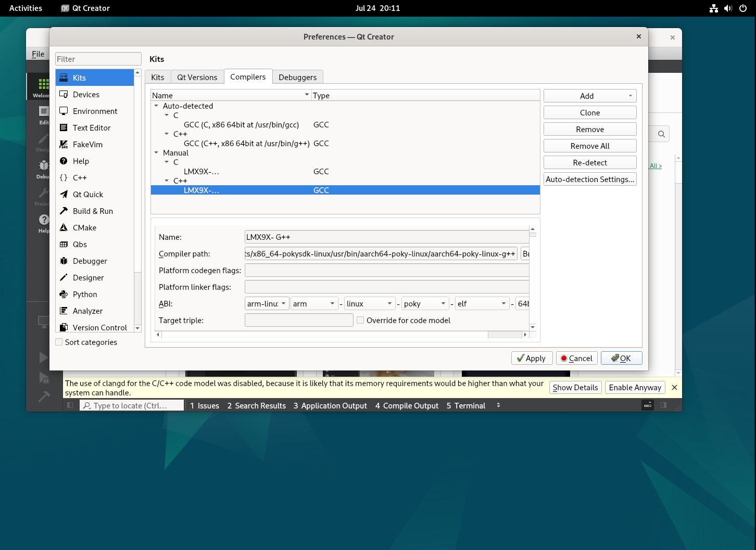Click the Re-detect button

[590, 162]
